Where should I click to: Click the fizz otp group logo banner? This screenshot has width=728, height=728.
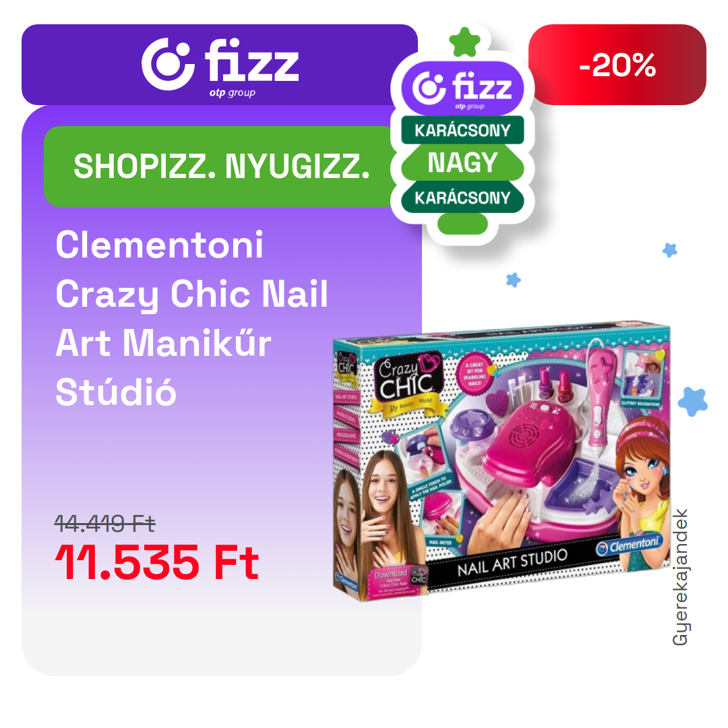tap(220, 65)
